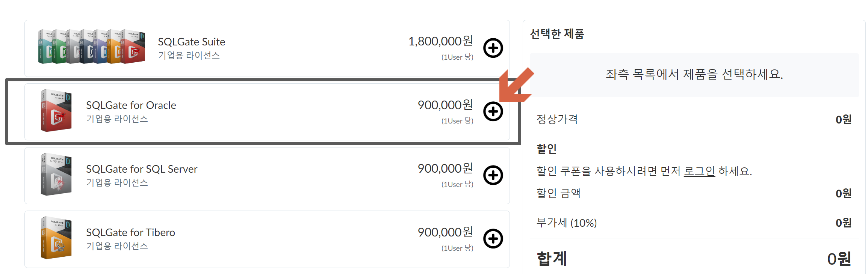Select the SQLGate for SQL Server title
Screen dimensions: 868x274
[142, 169]
